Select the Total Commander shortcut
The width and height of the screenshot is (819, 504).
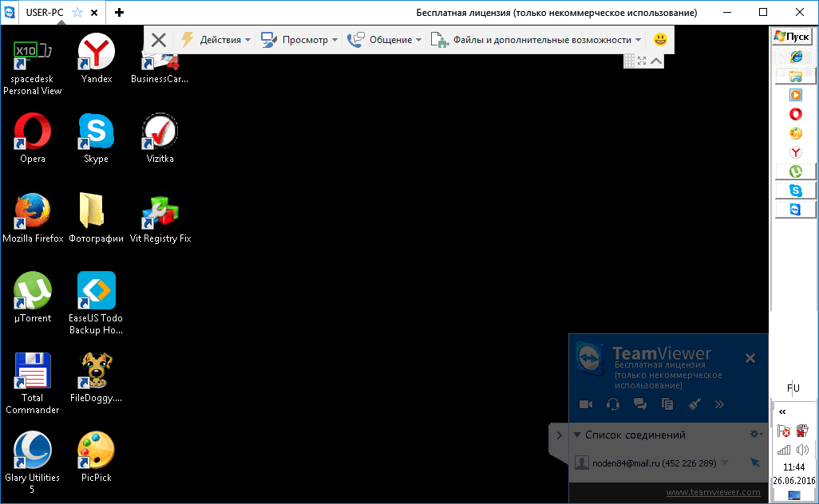pyautogui.click(x=33, y=383)
